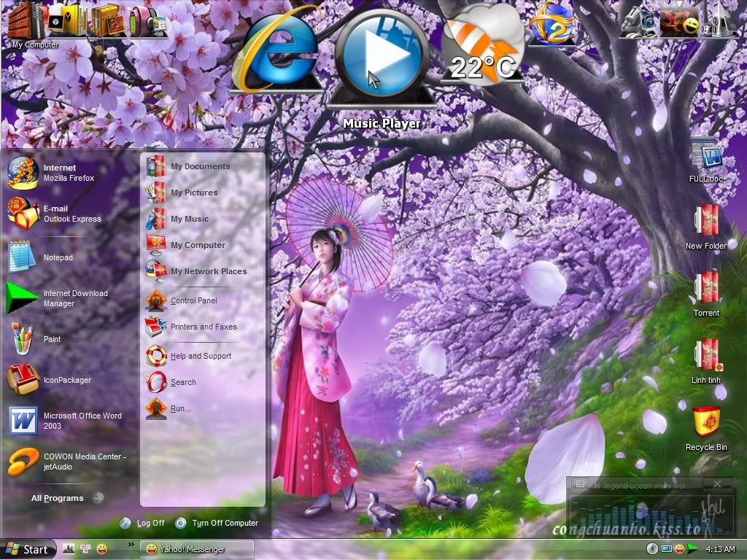Expand the All Programs menu
This screenshot has height=560, width=747.
pos(58,498)
